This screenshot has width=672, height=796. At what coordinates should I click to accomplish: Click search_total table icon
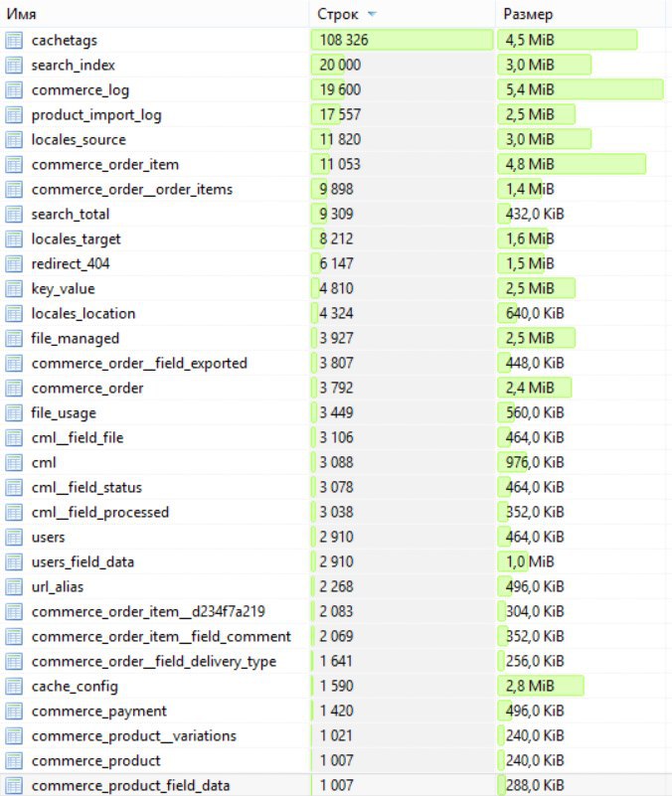coord(14,215)
